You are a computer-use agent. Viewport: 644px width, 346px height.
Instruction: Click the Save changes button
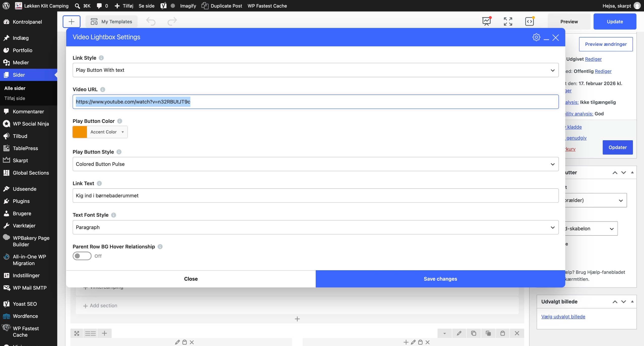440,279
